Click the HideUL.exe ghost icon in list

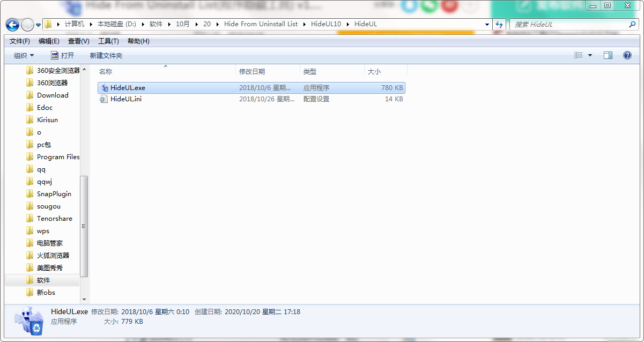click(105, 87)
